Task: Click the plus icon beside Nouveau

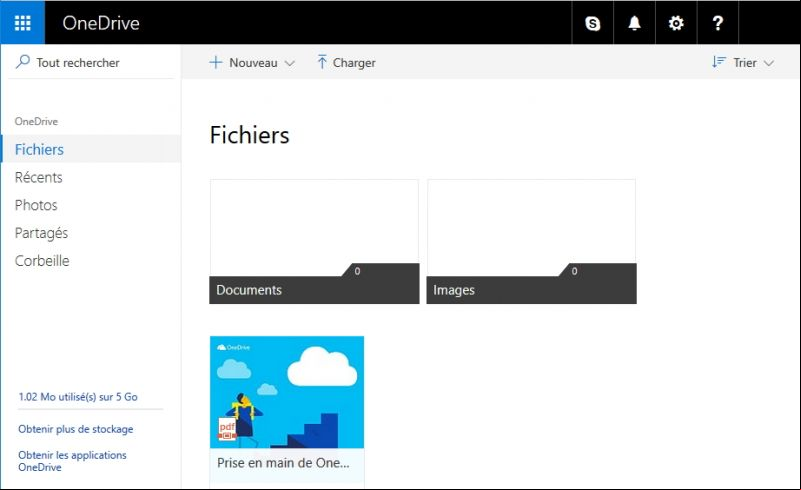Action: [216, 62]
